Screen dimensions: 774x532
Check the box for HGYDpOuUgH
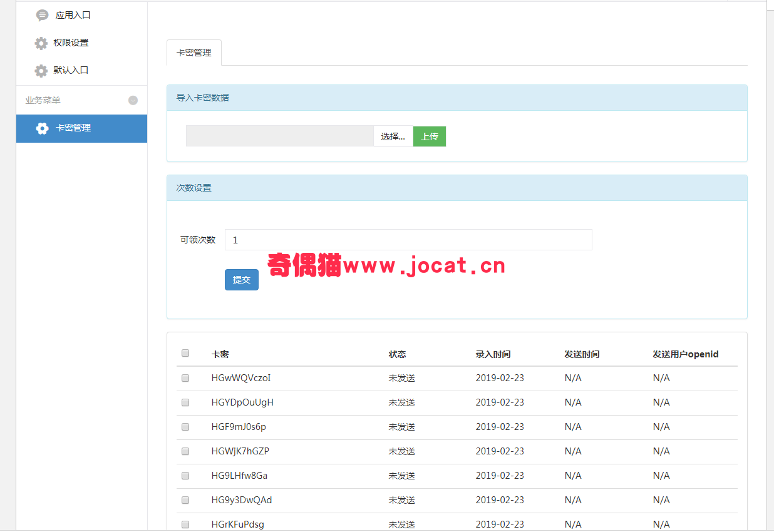[185, 402]
